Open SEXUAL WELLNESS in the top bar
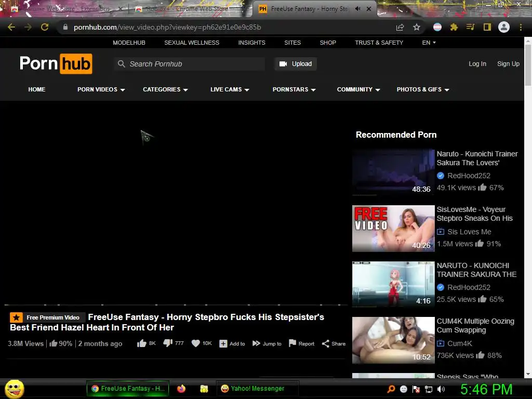 (x=192, y=43)
